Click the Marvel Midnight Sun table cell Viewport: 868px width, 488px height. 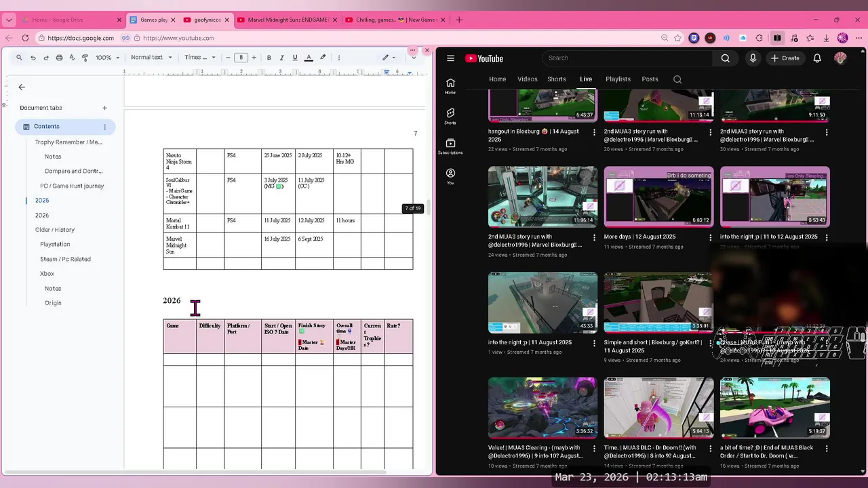[x=180, y=245]
